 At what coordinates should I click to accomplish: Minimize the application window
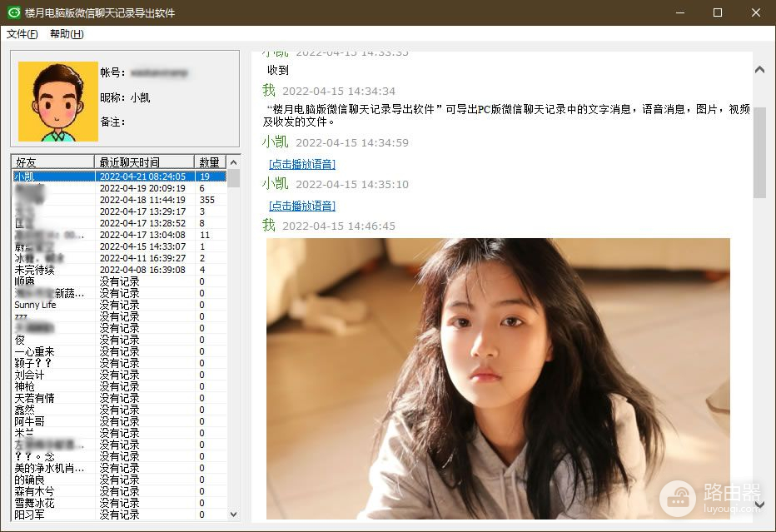pyautogui.click(x=680, y=12)
